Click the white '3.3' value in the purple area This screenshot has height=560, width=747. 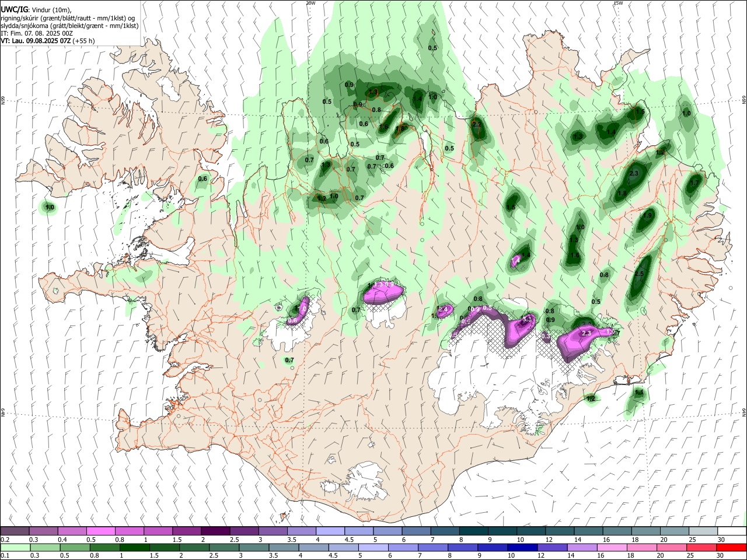[x=527, y=320]
